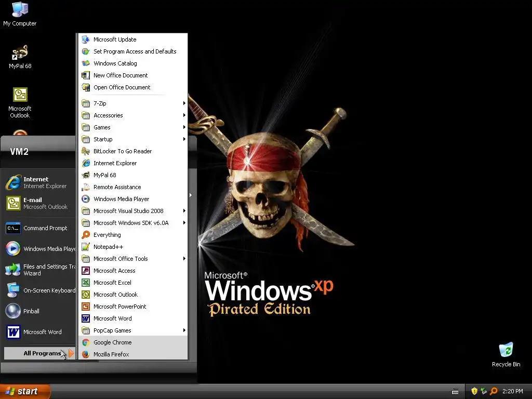Expand Microsoft Visual Studio 2008 submenu
532x399 pixels.
tap(133, 211)
